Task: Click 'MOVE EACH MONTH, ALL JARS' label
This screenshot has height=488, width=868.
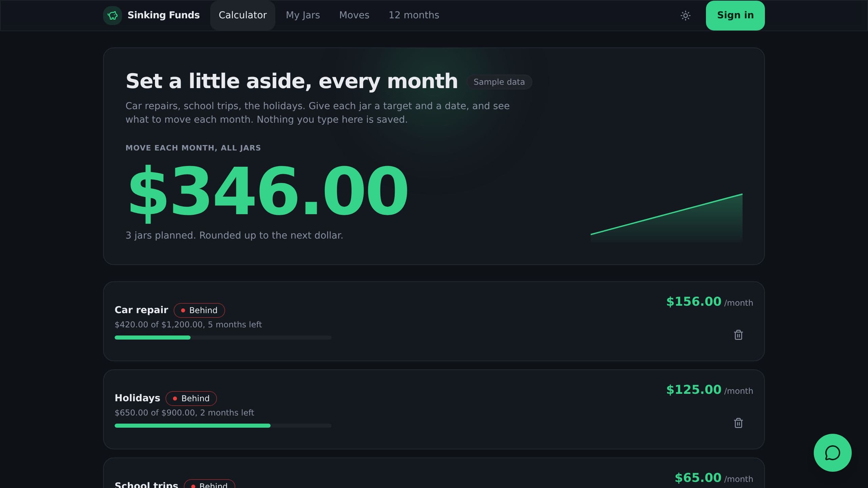Action: point(193,148)
